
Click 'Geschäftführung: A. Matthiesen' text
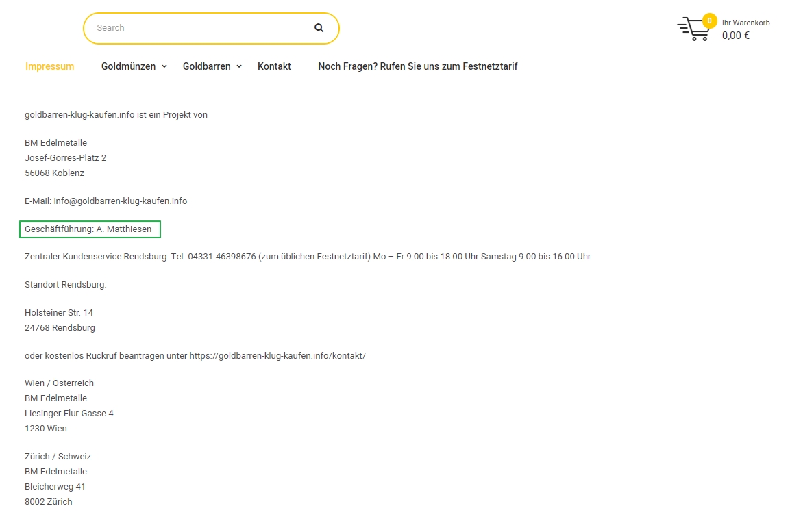click(88, 229)
